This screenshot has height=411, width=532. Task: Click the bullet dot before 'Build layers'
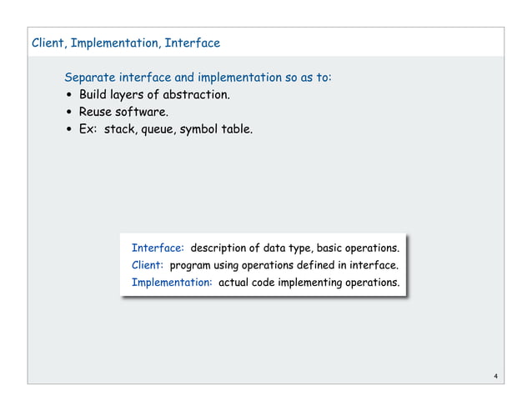(x=69, y=95)
